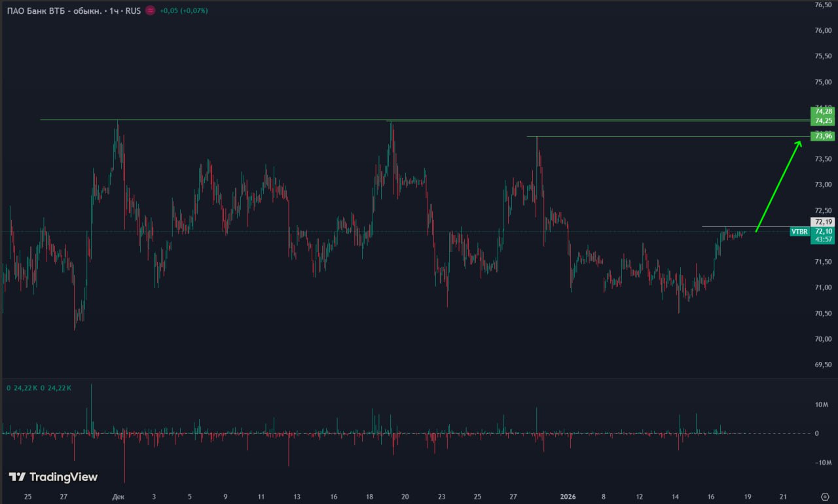Select the 70,50 price scale value
This screenshot has height=504, width=838.
point(823,313)
